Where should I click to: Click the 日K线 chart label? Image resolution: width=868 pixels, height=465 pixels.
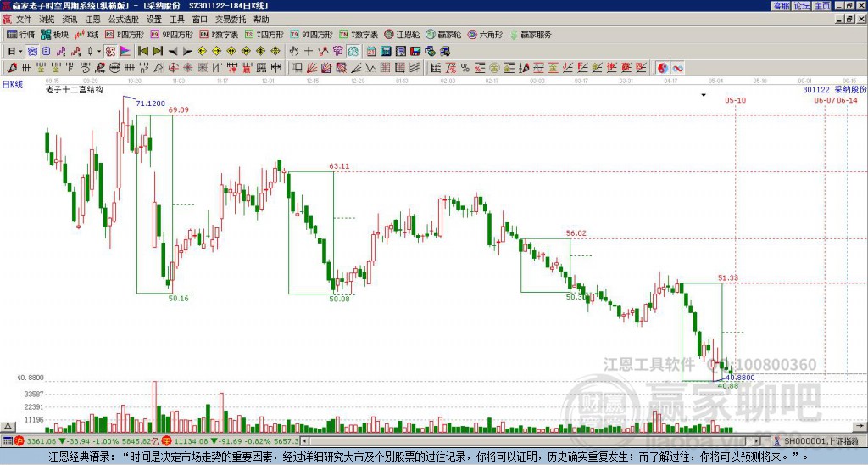(12, 84)
